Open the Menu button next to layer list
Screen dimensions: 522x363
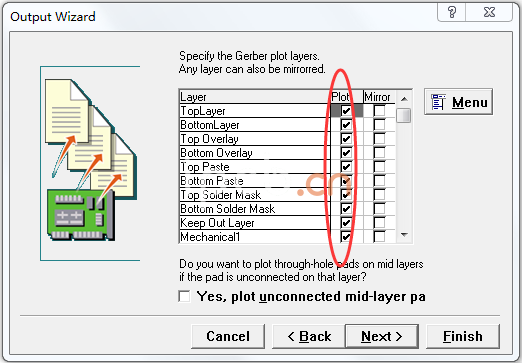[x=458, y=102]
